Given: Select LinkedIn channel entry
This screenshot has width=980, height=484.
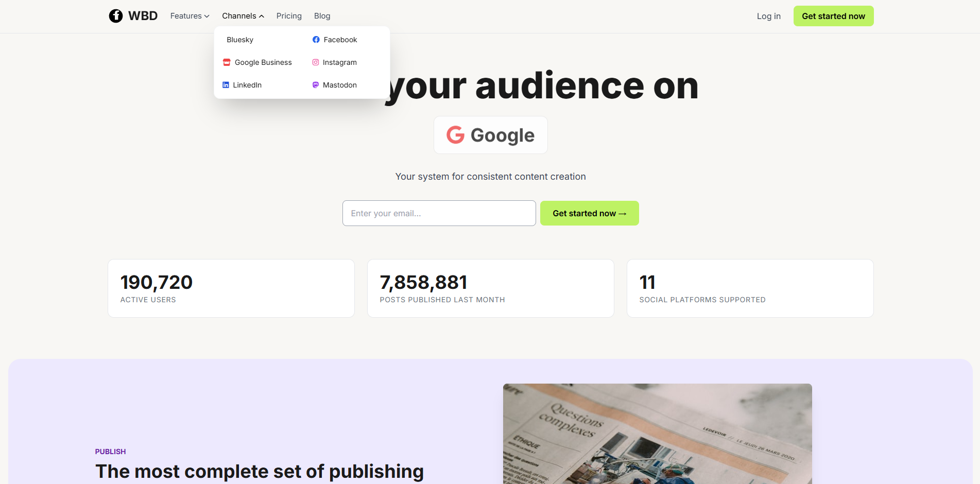Looking at the screenshot, I should click(x=242, y=85).
